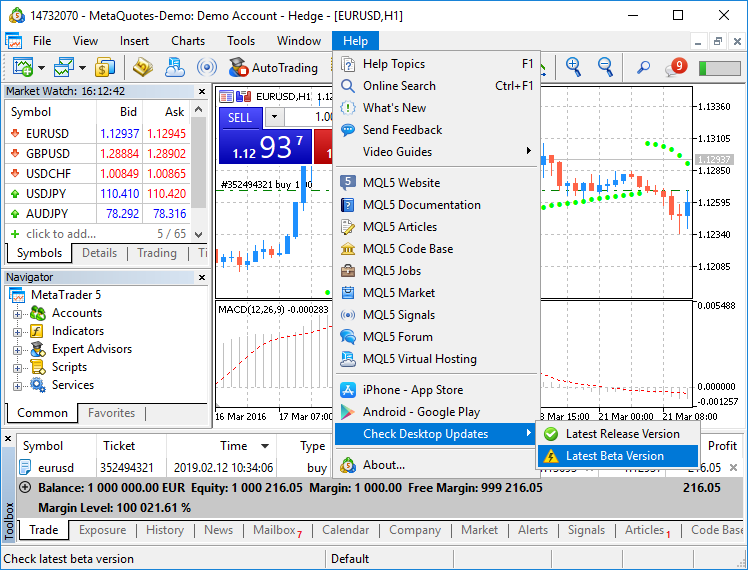This screenshot has width=748, height=570.
Task: Toggle the AutoTrading button
Action: (273, 68)
